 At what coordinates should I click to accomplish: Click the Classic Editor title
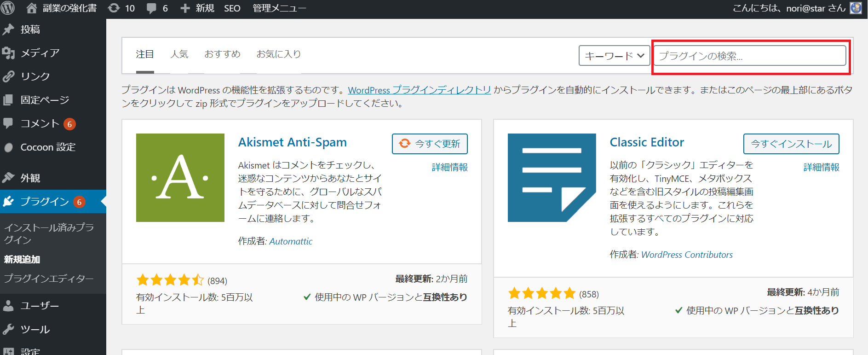(647, 142)
